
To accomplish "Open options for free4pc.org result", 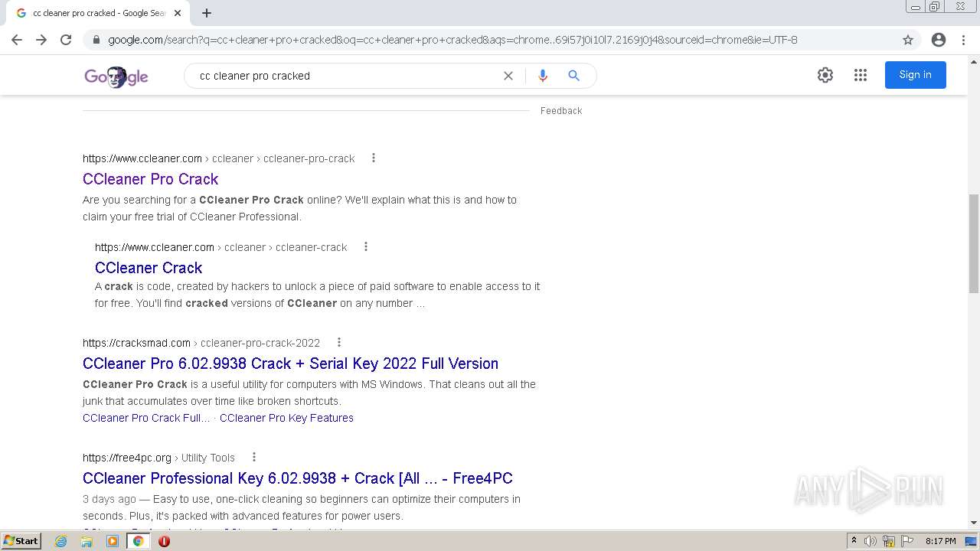I will [254, 458].
